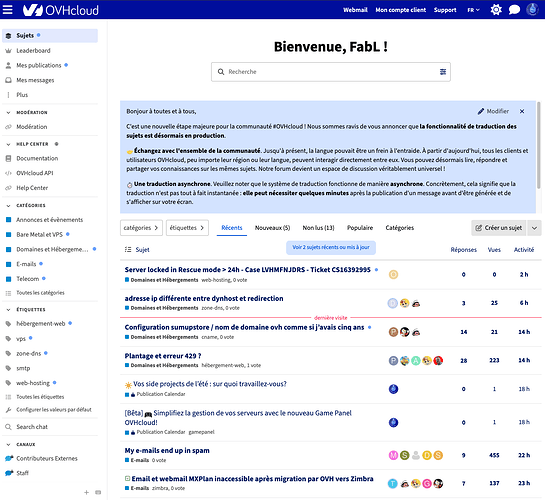545x500 pixels.
Task: Sort topics by Activité column
Action: pos(524,250)
